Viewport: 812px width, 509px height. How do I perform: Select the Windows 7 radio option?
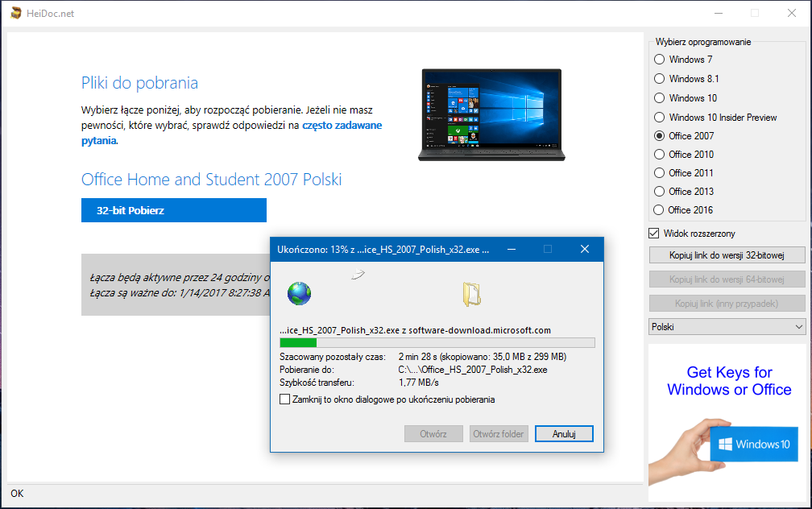pyautogui.click(x=660, y=60)
